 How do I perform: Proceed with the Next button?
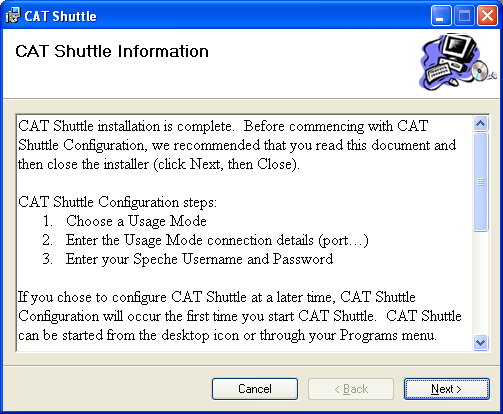447,389
